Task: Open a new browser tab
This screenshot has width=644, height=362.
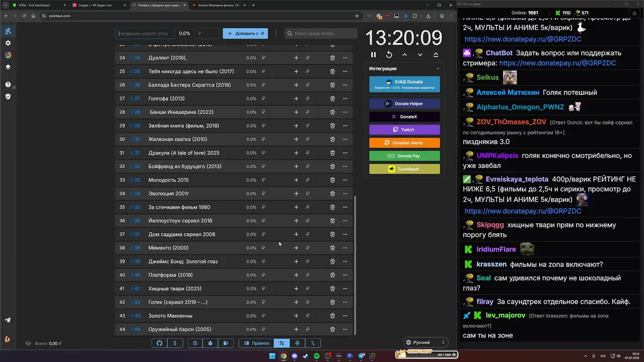Action: [254, 5]
